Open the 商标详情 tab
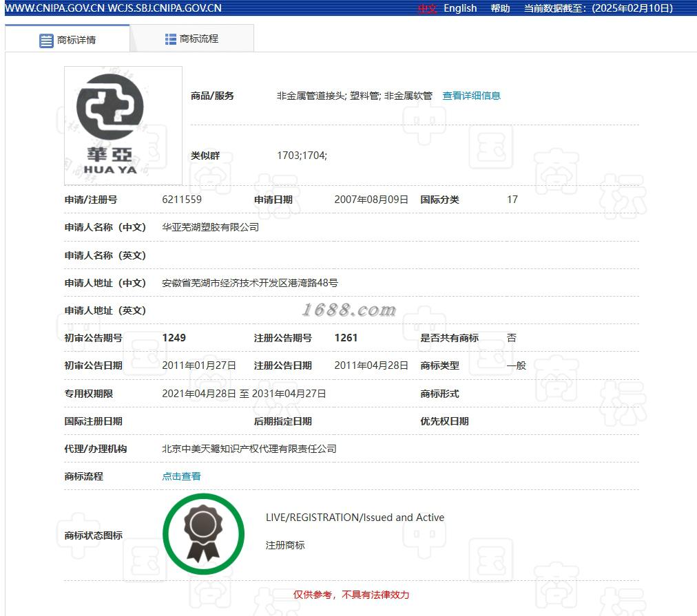 [x=67, y=39]
